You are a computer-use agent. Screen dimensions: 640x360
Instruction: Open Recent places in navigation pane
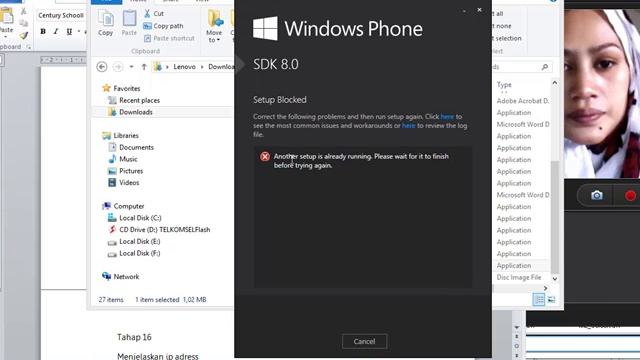133,100
